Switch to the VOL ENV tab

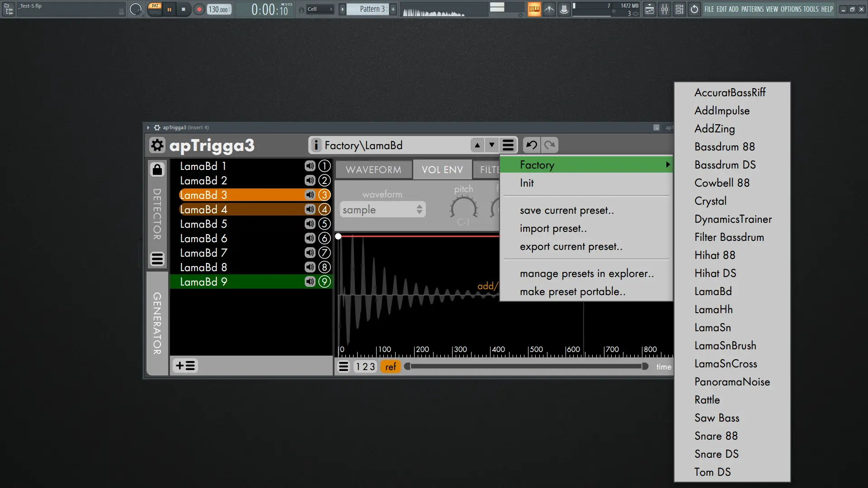click(x=442, y=170)
